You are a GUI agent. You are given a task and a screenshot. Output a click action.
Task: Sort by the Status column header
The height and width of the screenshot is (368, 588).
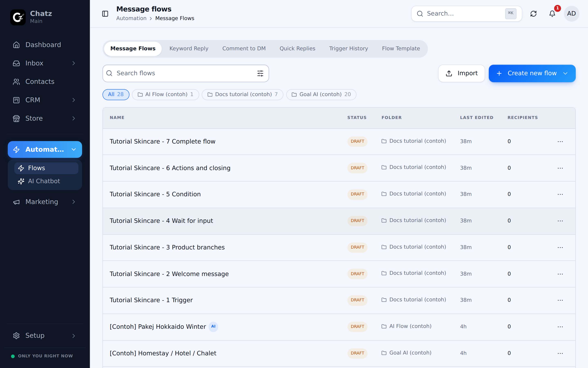[x=357, y=118]
